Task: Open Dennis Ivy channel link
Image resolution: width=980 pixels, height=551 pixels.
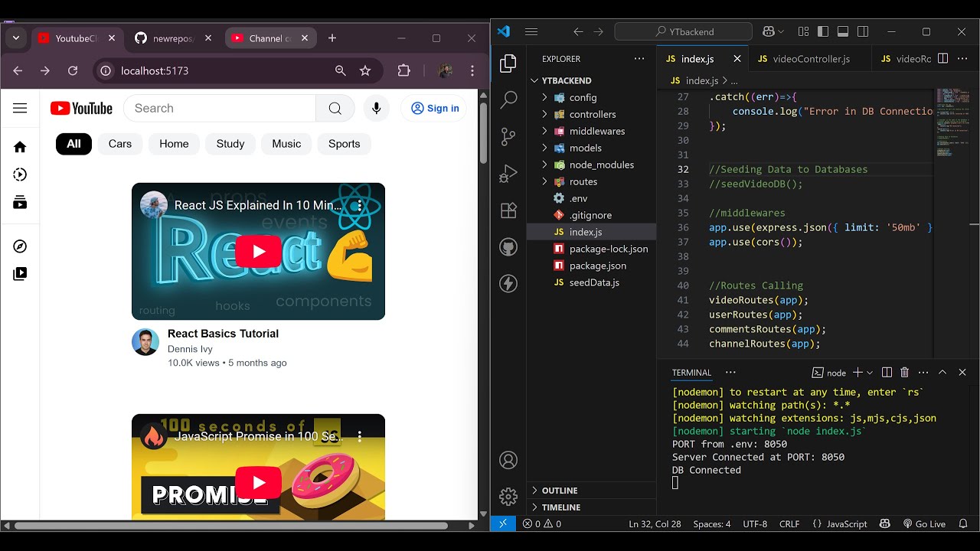Action: [190, 349]
